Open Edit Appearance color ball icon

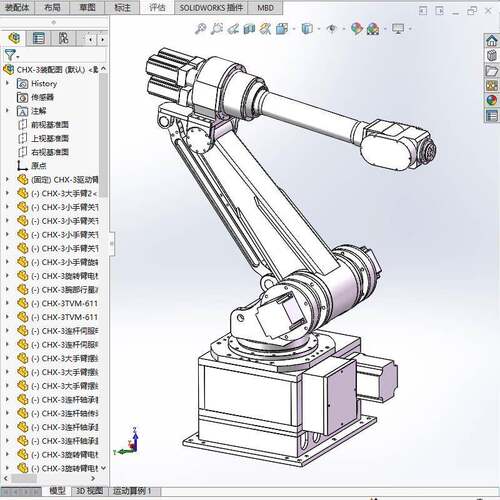pyautogui.click(x=356, y=29)
